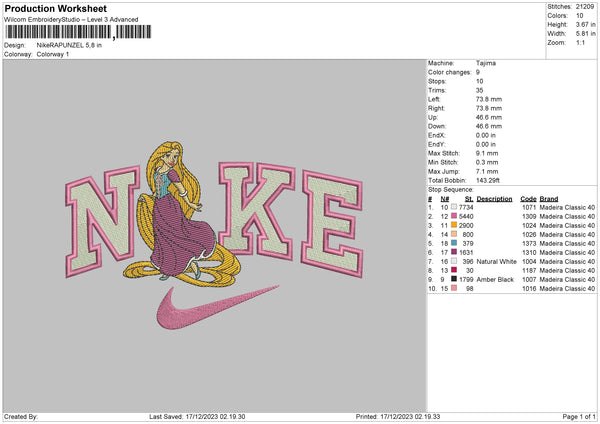Click the Stop Sequence heading
This screenshot has height=424, width=600.
[451, 189]
